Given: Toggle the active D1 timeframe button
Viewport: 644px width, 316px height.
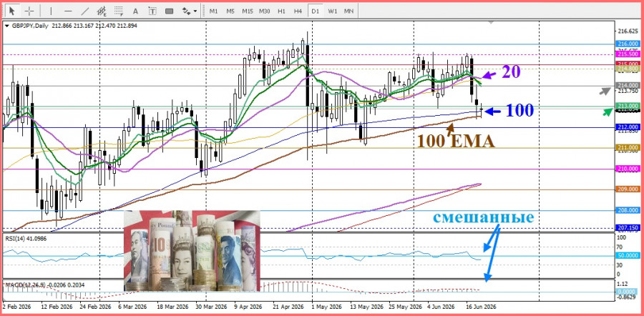Looking at the screenshot, I should click(315, 11).
